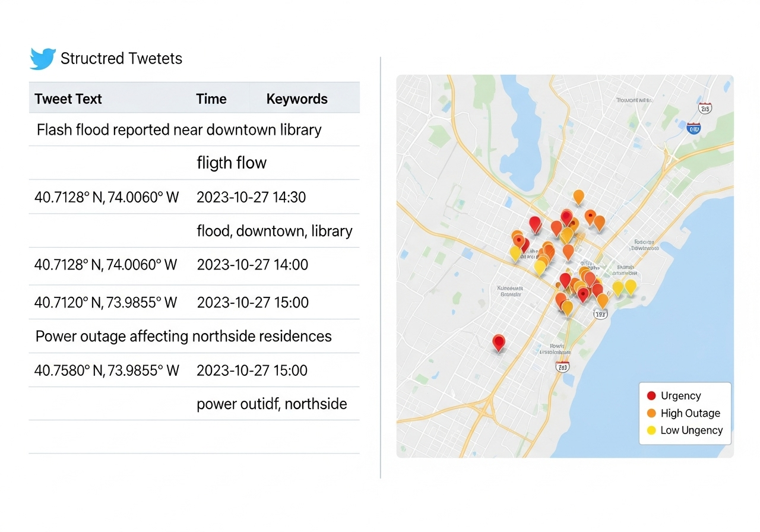Click the 'power outidf, northside' keywords cell
760x532 pixels.
(271, 404)
